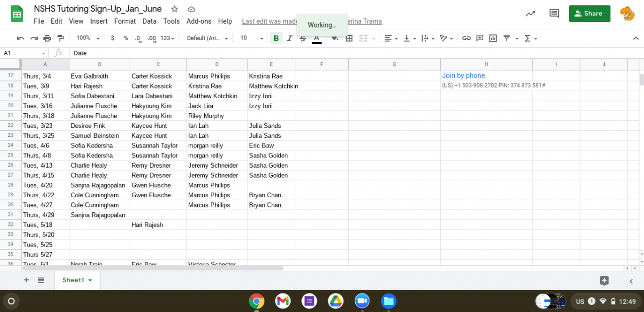
Task: Open the Edit menu
Action: coord(57,21)
